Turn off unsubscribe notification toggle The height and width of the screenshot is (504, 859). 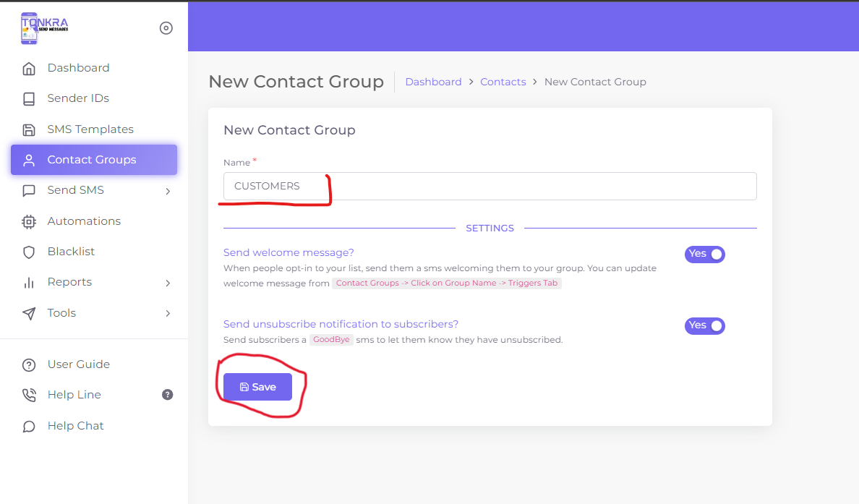pyautogui.click(x=704, y=325)
